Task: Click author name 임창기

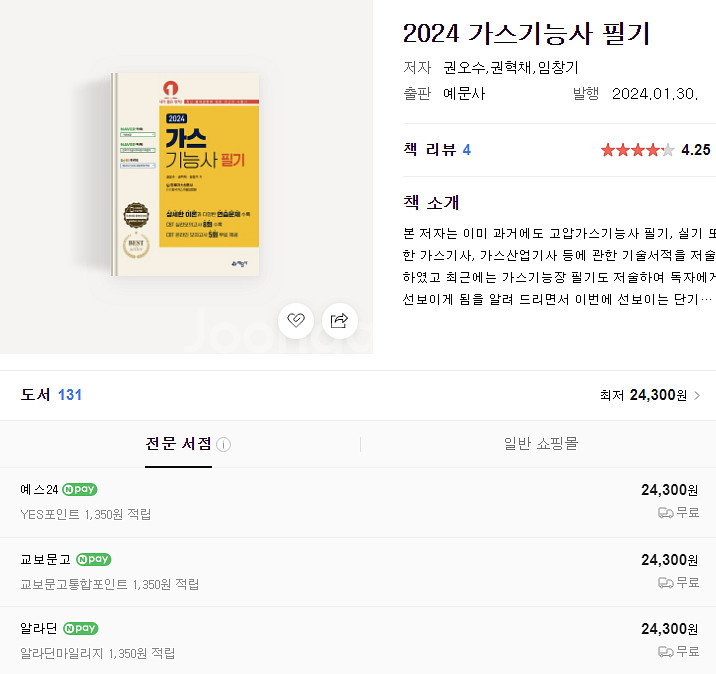Action: click(558, 68)
